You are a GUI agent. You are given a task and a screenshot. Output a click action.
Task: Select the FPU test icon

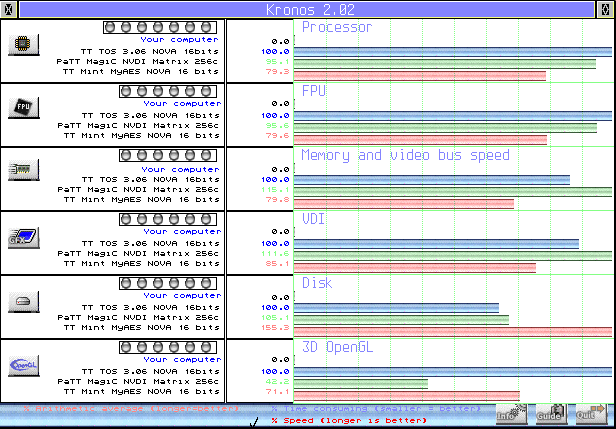[x=24, y=108]
